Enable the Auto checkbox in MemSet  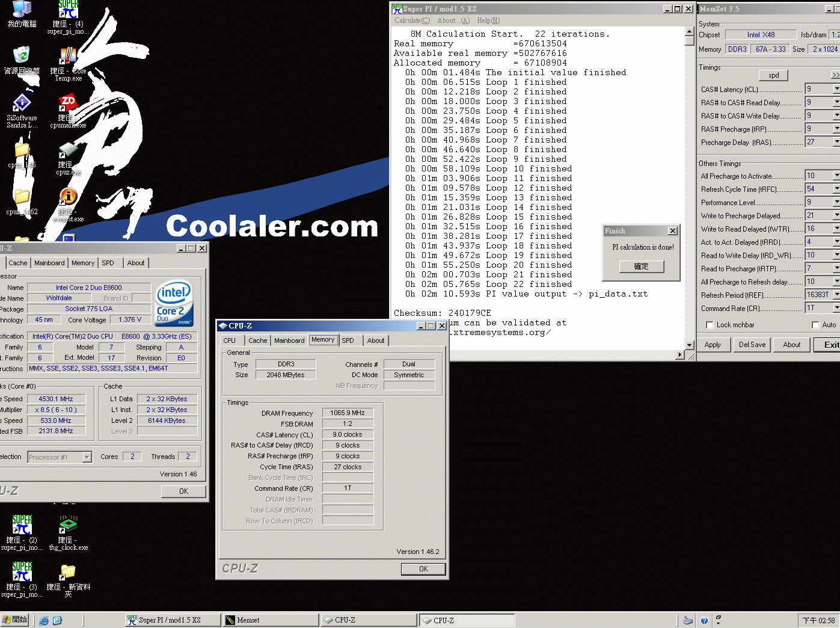pyautogui.click(x=815, y=325)
